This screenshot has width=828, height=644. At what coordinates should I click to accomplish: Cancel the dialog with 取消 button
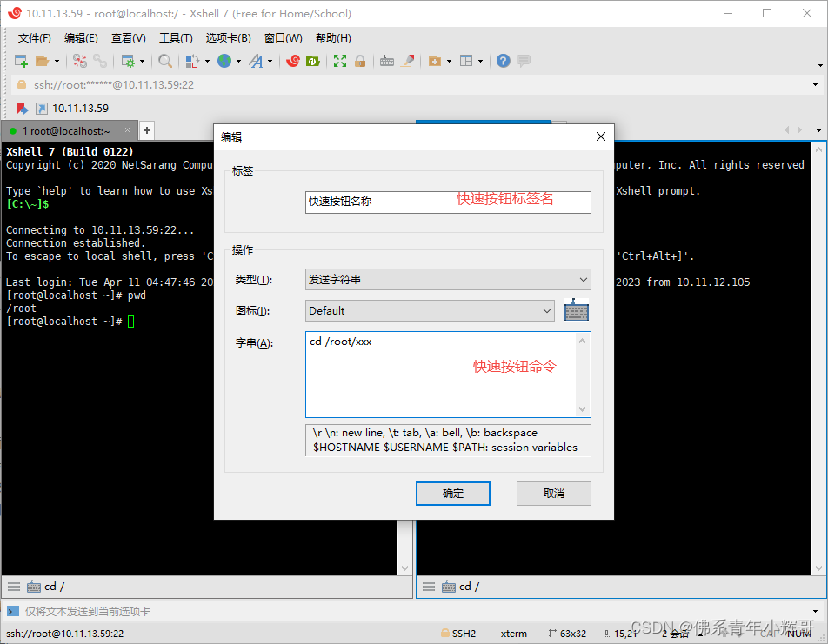(x=553, y=494)
